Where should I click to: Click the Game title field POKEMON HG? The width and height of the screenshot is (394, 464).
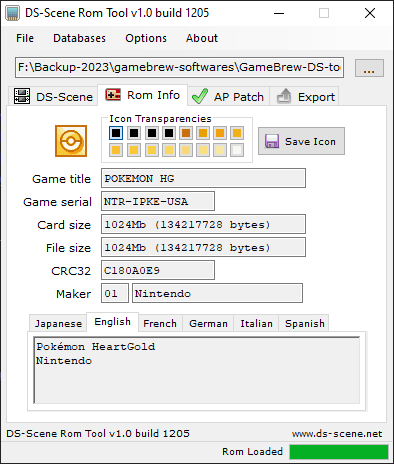tap(203, 178)
